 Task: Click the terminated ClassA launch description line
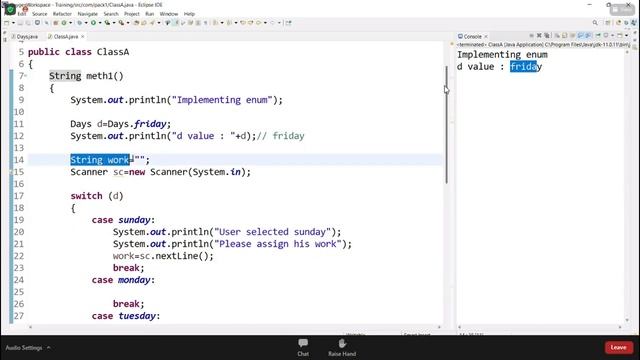[543, 44]
